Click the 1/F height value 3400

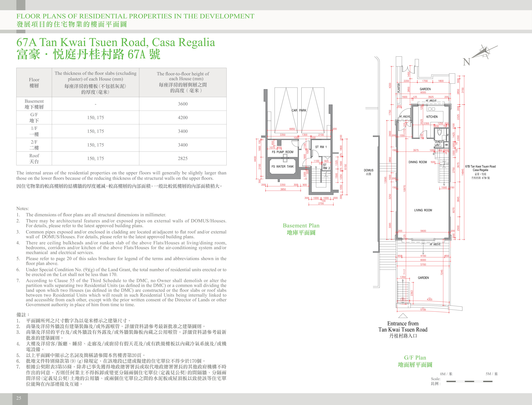pos(183,131)
